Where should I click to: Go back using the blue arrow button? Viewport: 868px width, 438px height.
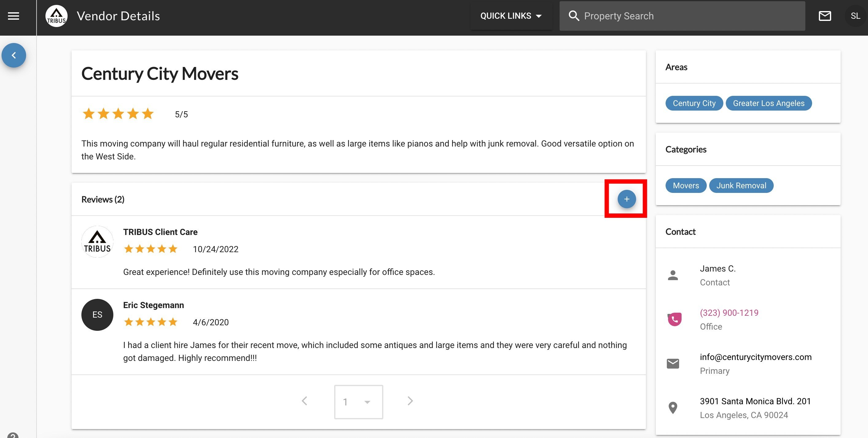pos(14,55)
